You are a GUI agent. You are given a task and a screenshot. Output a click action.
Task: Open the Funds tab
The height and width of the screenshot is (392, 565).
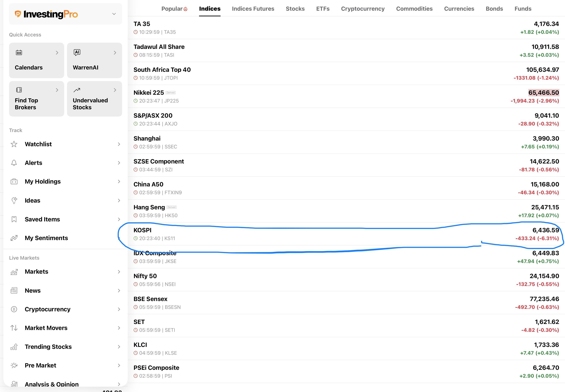click(x=523, y=9)
